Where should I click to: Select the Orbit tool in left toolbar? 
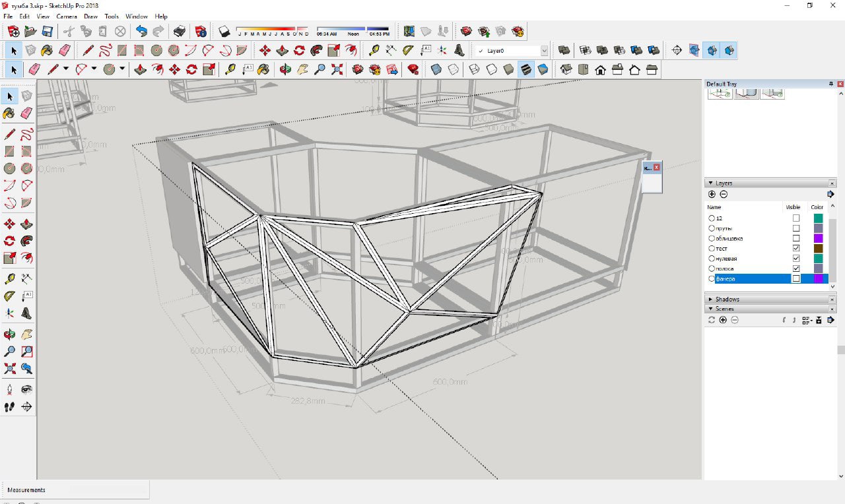(x=9, y=334)
